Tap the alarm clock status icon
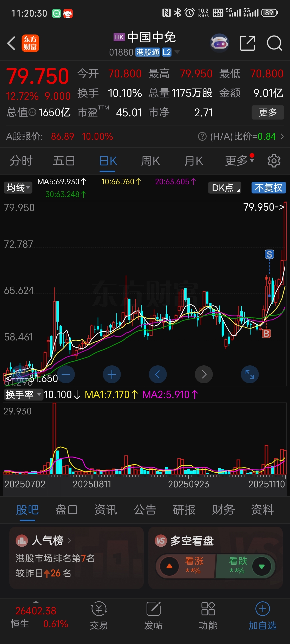This screenshot has width=290, height=644. tap(189, 13)
